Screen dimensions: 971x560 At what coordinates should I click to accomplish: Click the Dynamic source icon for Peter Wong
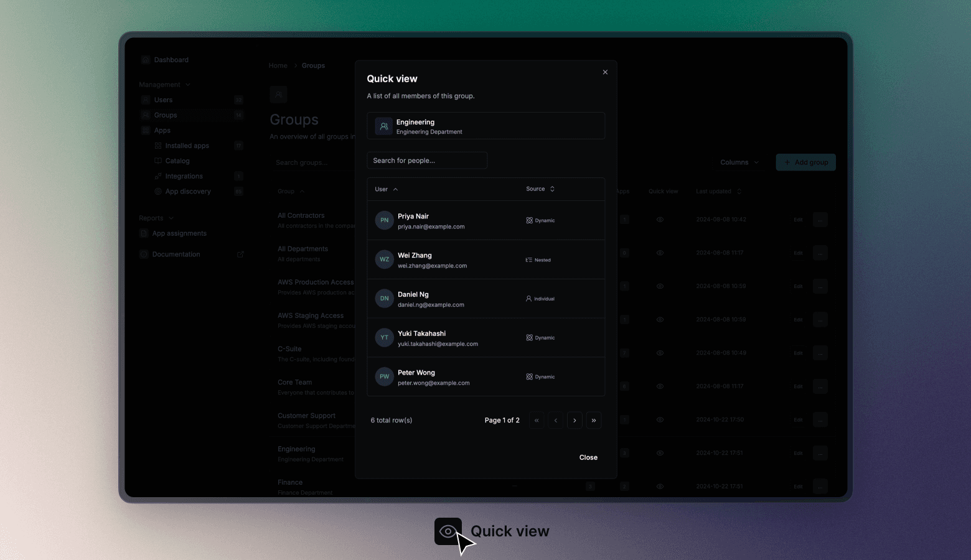[529, 377]
